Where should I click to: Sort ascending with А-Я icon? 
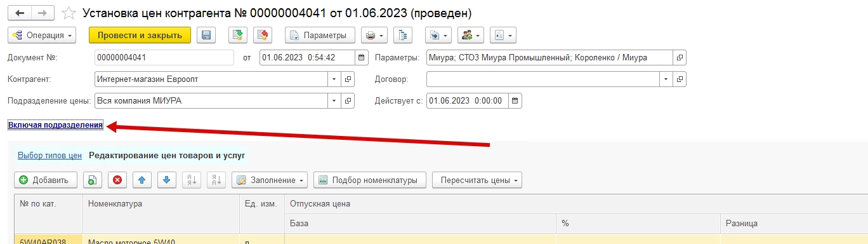pos(191,180)
